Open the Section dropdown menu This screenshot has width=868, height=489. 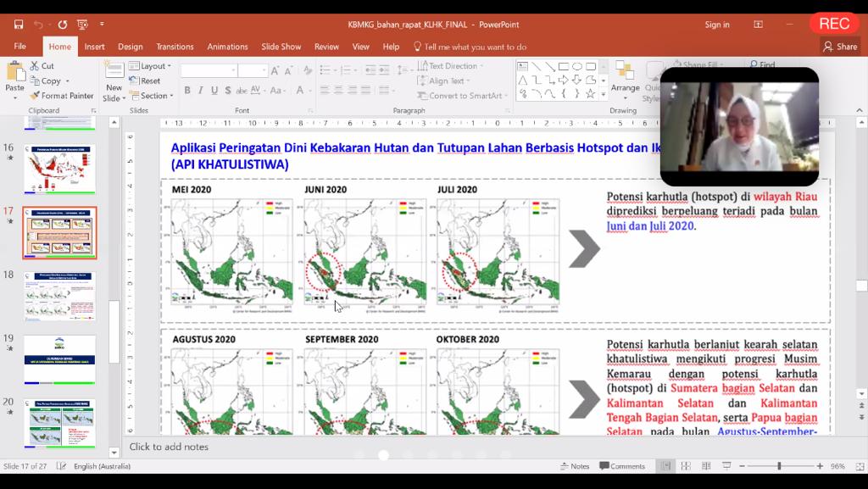coord(151,96)
